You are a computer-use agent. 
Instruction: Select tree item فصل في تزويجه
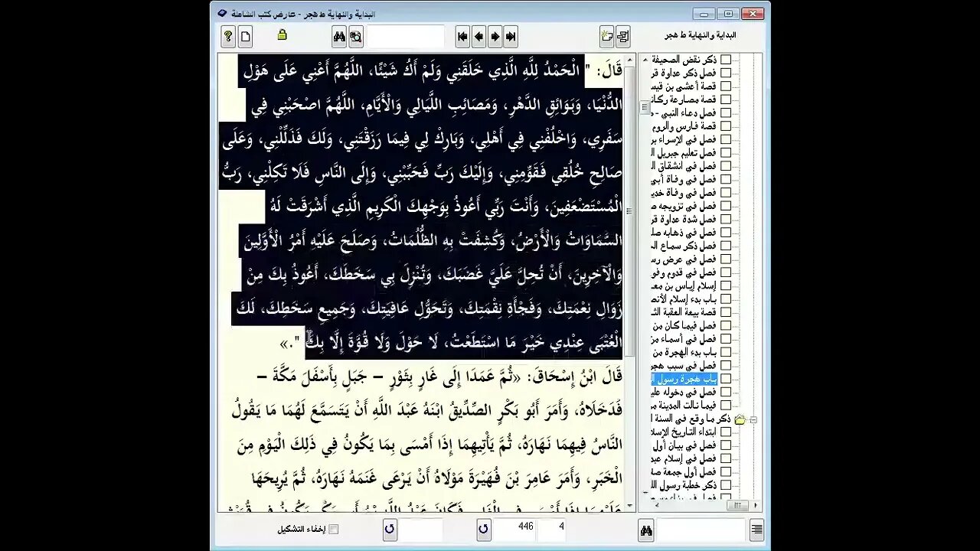pyautogui.click(x=684, y=206)
